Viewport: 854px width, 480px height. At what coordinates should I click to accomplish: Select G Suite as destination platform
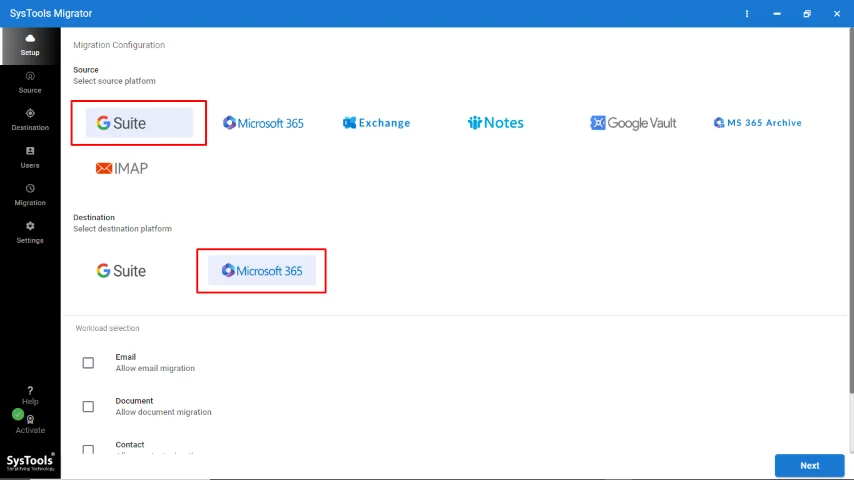click(121, 271)
